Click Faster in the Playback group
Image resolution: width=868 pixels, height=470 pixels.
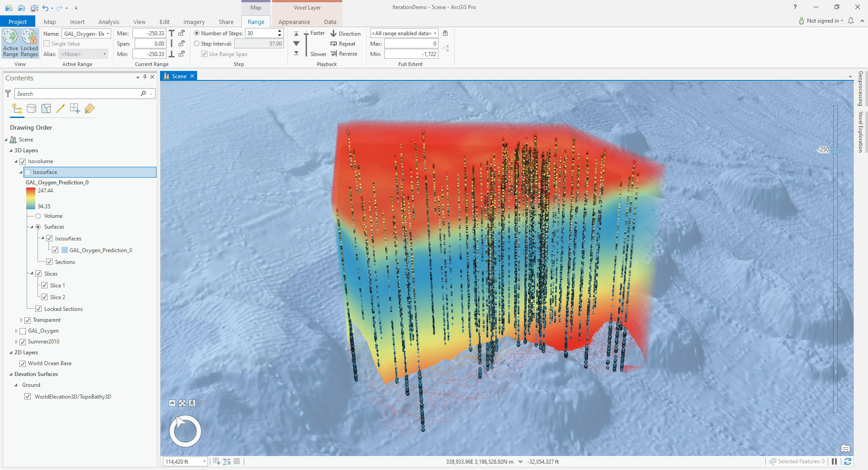tap(317, 33)
